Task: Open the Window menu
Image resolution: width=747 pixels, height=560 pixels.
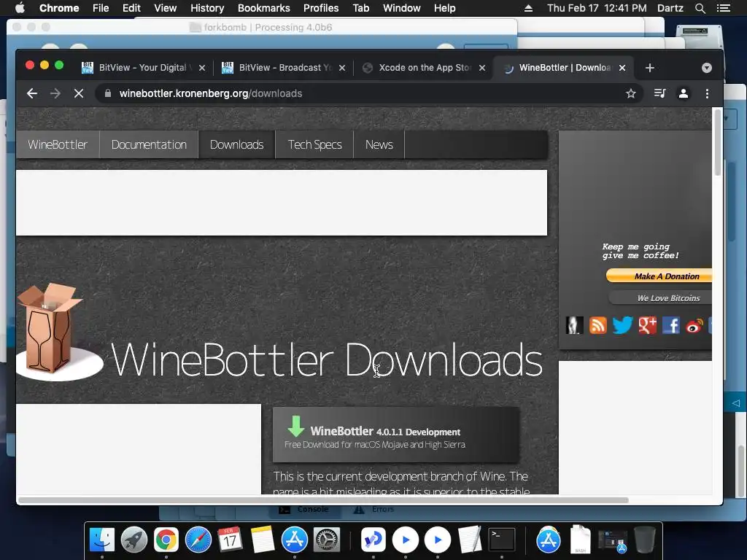Action: click(x=402, y=8)
